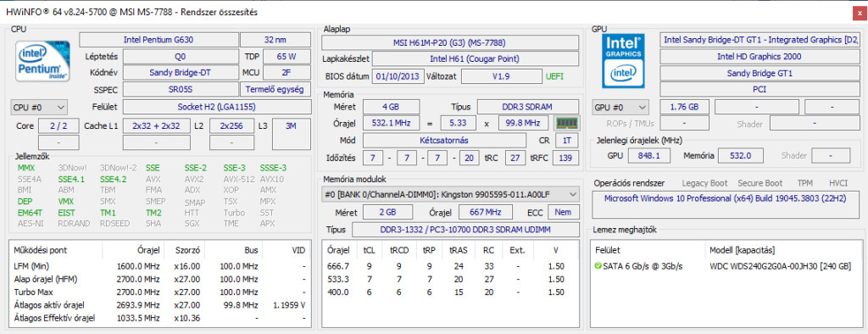Image resolution: width=868 pixels, height=334 pixels.
Task: Close the HWiNFO summary window
Action: click(x=860, y=12)
